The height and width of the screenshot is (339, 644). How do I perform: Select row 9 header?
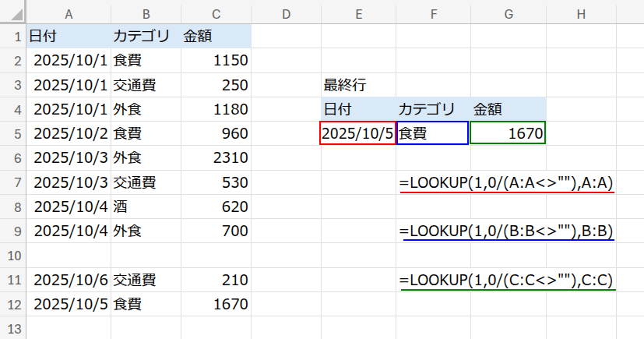13,231
